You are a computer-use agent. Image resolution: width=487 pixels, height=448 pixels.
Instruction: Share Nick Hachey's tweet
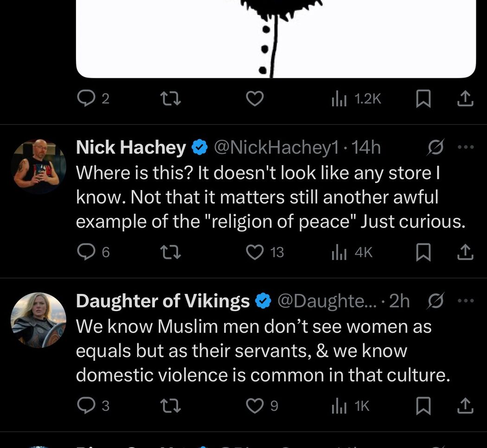[465, 252]
